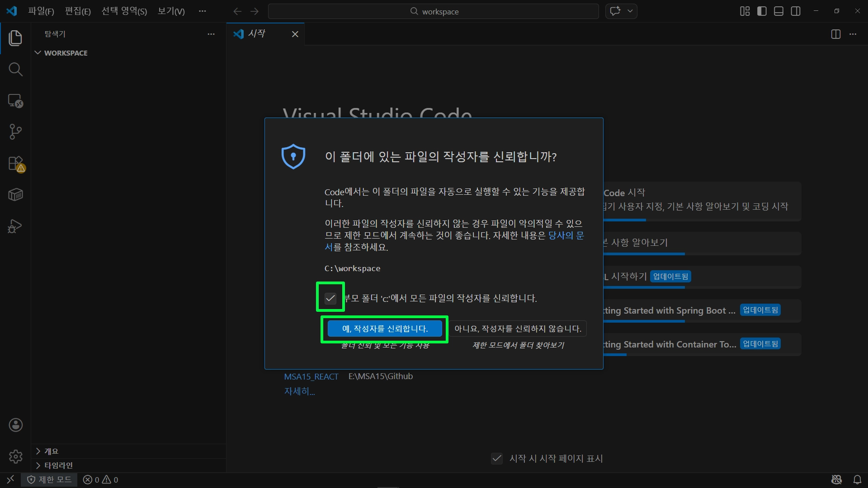Click the notifications bell in status bar
This screenshot has height=488, width=868.
[x=857, y=479]
